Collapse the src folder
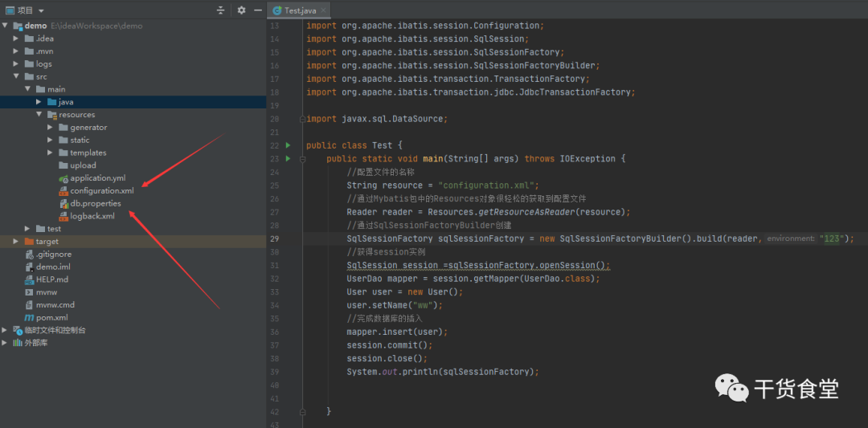868x428 pixels. coord(16,76)
